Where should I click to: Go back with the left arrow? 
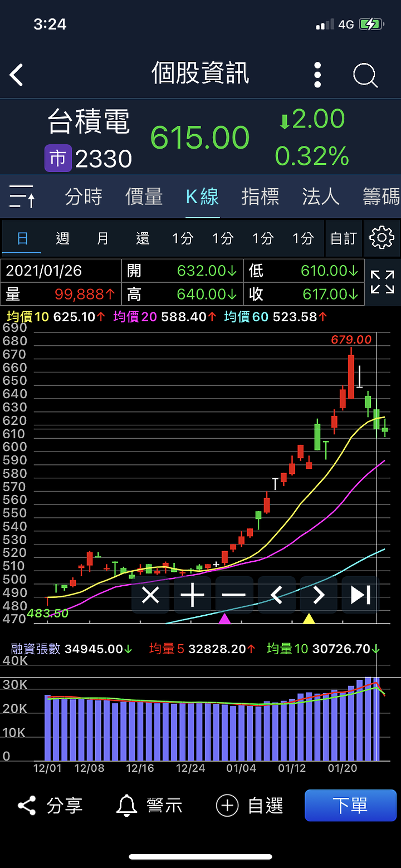(17, 75)
